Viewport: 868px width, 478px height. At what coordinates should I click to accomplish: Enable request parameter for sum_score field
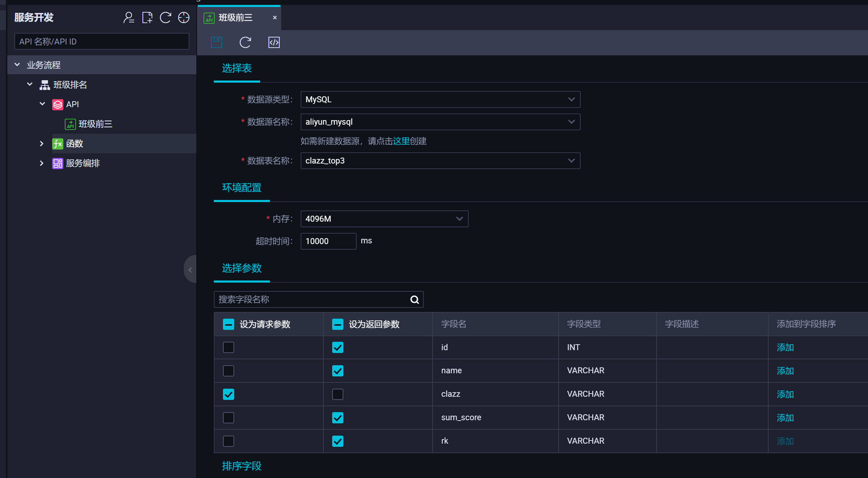(x=229, y=418)
